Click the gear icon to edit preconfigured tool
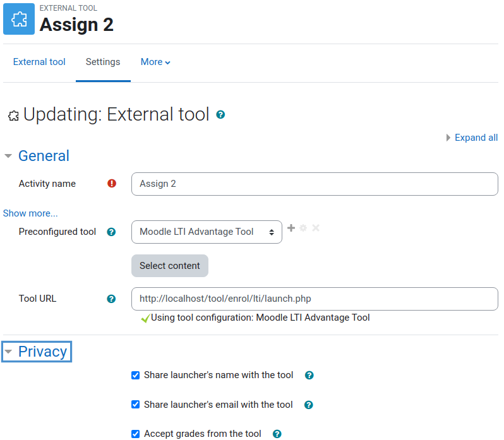 (303, 228)
